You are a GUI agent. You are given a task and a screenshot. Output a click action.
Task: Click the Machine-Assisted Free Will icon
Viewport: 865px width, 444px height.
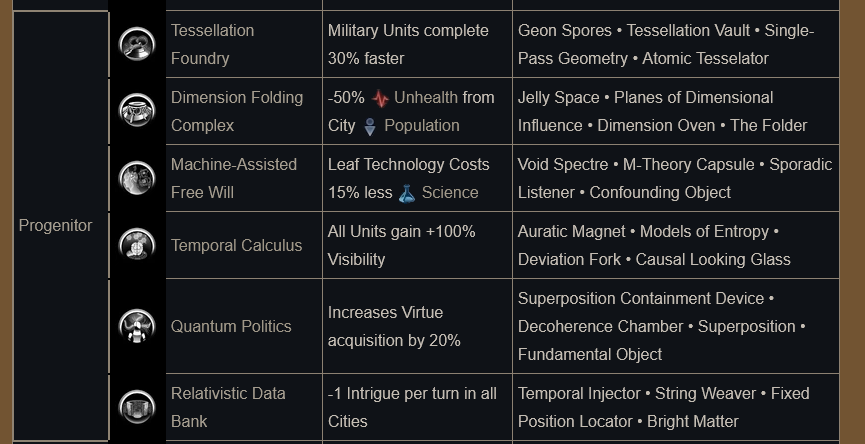[137, 178]
